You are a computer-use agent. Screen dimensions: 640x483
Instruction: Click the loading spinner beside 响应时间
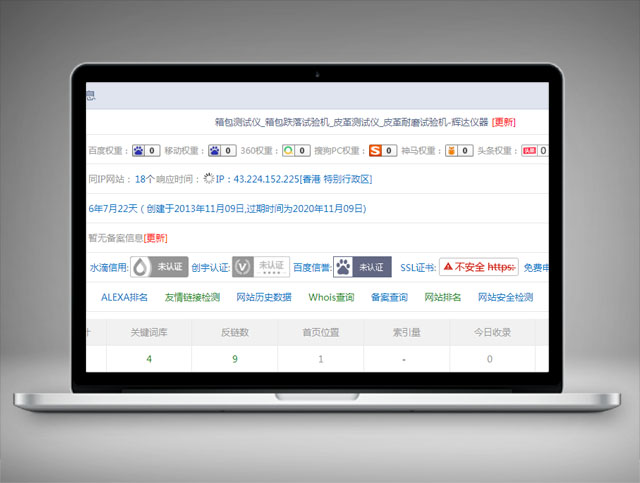pos(209,178)
